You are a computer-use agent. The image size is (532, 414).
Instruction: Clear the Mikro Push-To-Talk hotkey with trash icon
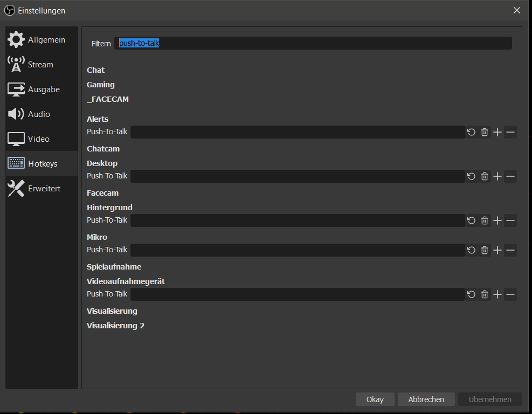click(x=485, y=250)
